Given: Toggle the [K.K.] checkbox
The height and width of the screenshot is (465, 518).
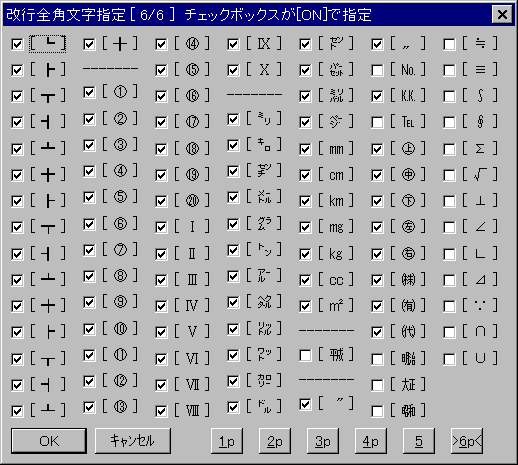Looking at the screenshot, I should point(377,96).
